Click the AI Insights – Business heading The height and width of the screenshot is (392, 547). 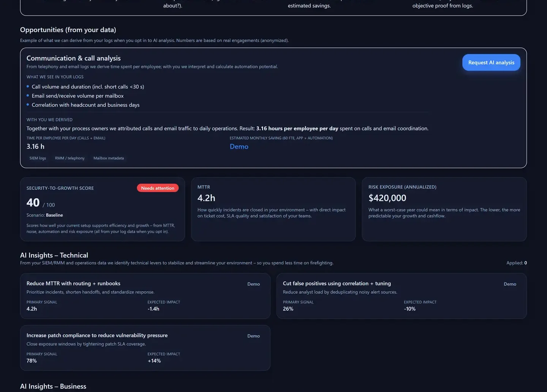(53, 386)
